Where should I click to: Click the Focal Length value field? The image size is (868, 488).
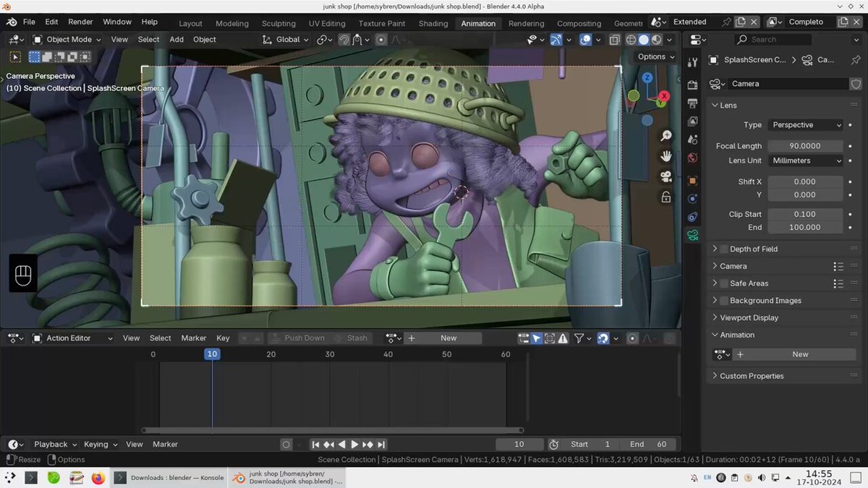(805, 146)
